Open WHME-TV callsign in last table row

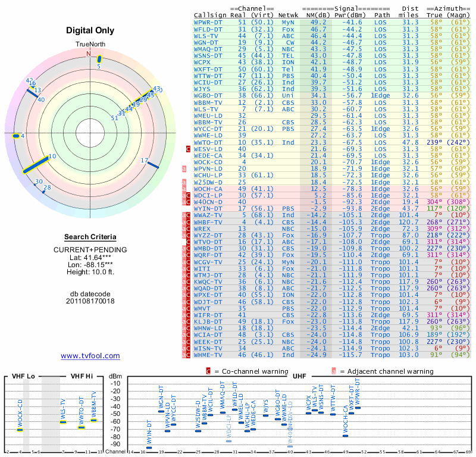pos(208,355)
